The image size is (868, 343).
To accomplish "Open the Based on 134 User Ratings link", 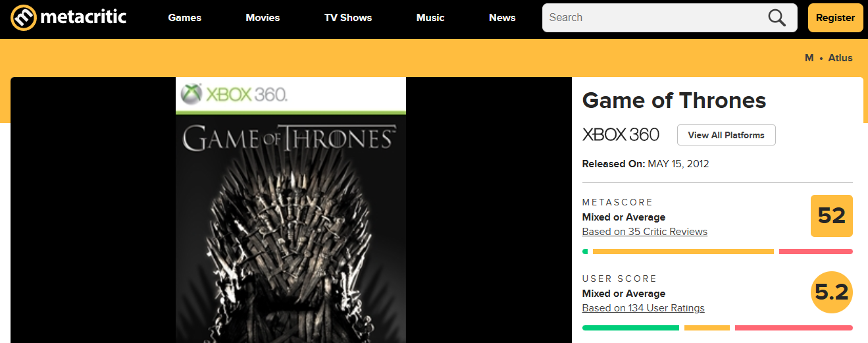I will pyautogui.click(x=644, y=308).
